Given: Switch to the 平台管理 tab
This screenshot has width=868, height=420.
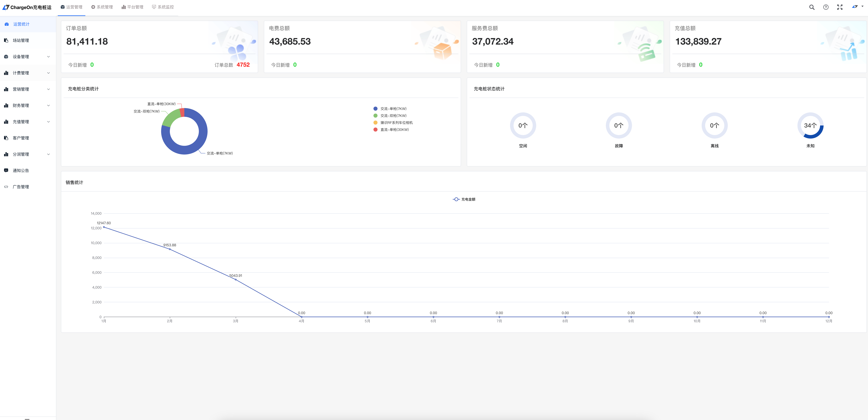Looking at the screenshot, I should (x=132, y=7).
